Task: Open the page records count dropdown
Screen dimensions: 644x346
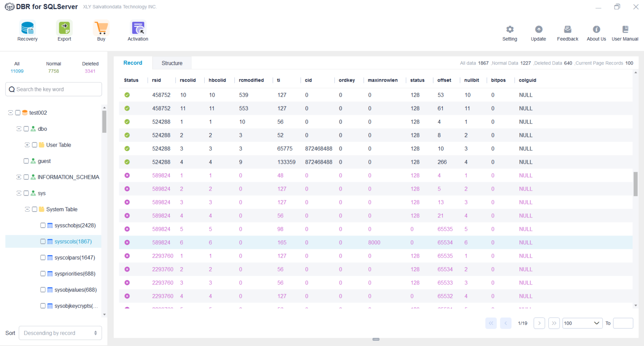Action: 582,323
